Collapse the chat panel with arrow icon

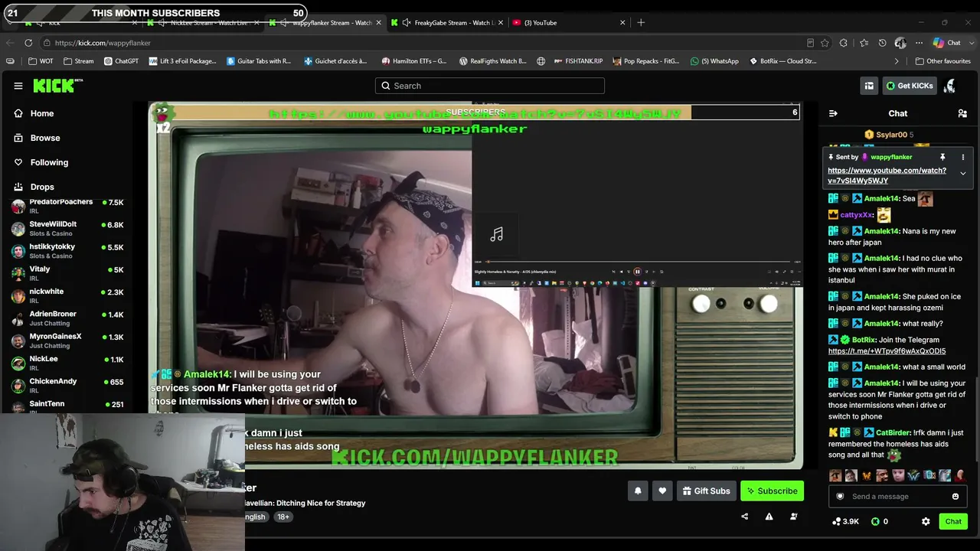(833, 113)
